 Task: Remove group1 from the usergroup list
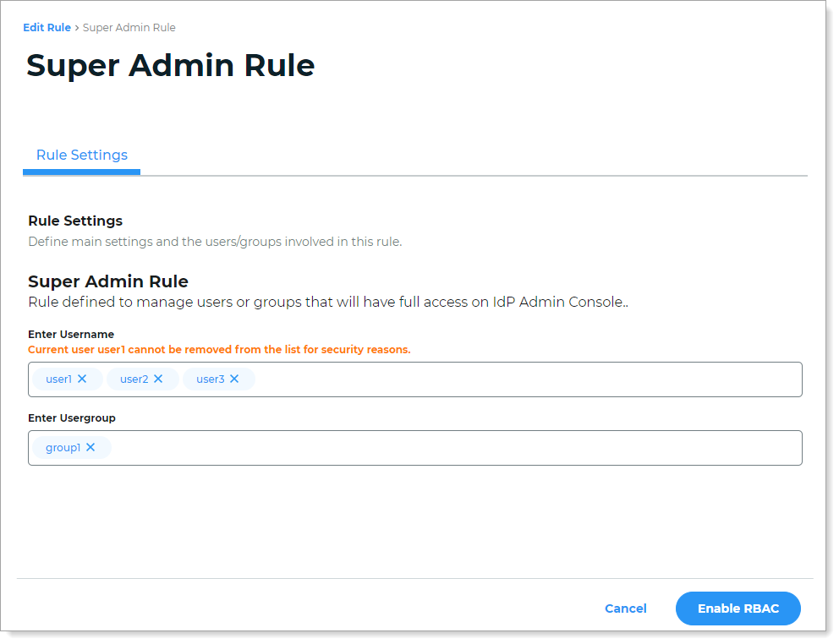[90, 447]
